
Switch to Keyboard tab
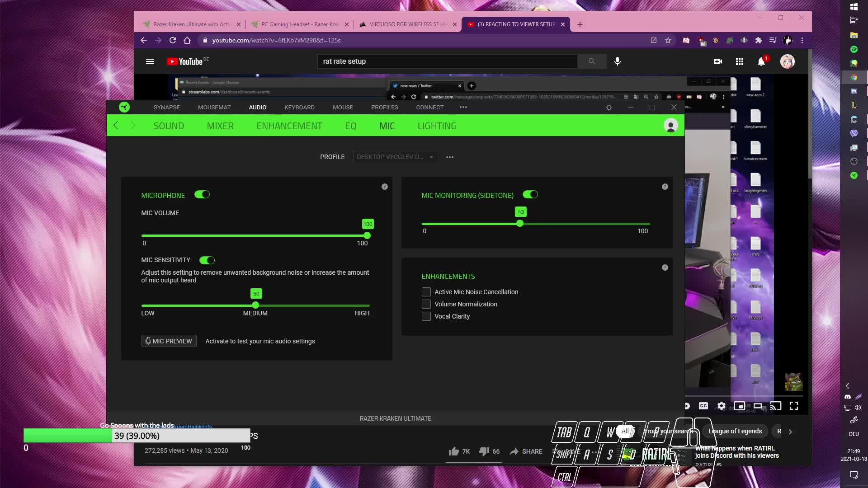tap(299, 107)
